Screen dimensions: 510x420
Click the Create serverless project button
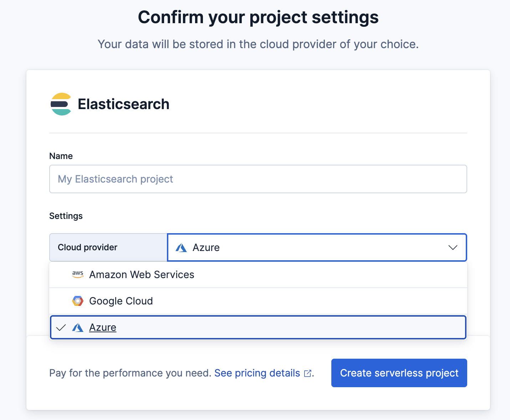399,373
